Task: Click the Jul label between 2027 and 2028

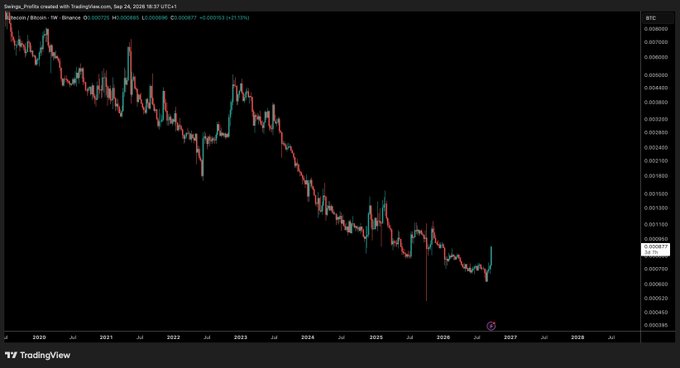Action: click(x=544, y=337)
